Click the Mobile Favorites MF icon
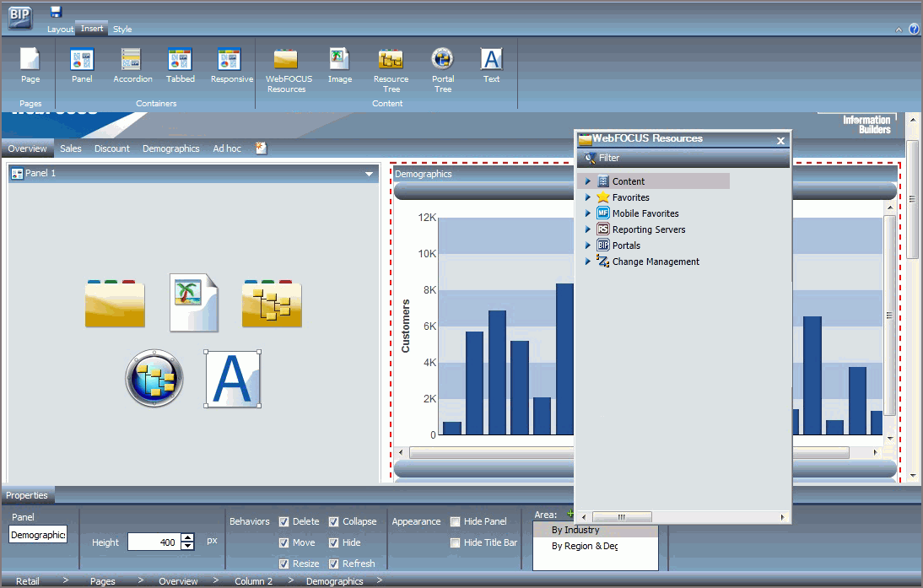Screen dimensions: 923x588 (602, 213)
